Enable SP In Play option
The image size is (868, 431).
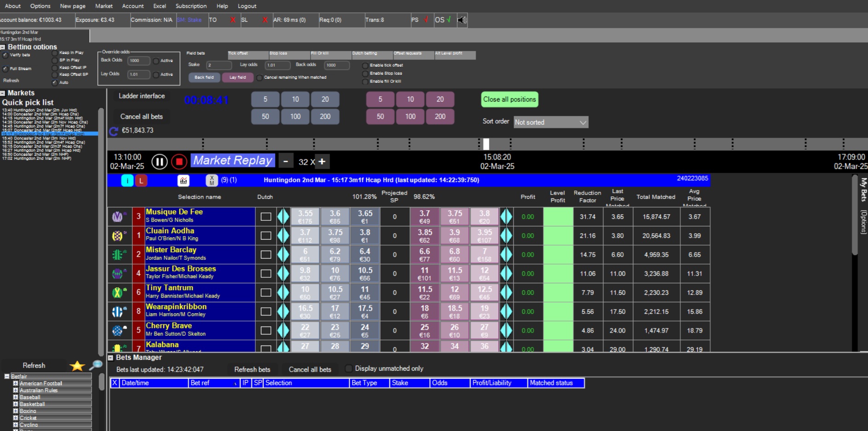click(x=55, y=60)
